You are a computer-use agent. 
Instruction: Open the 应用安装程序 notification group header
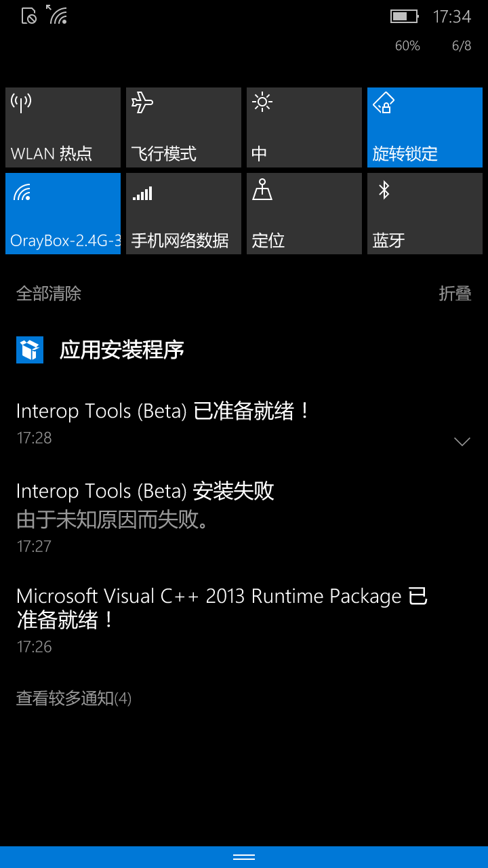122,350
